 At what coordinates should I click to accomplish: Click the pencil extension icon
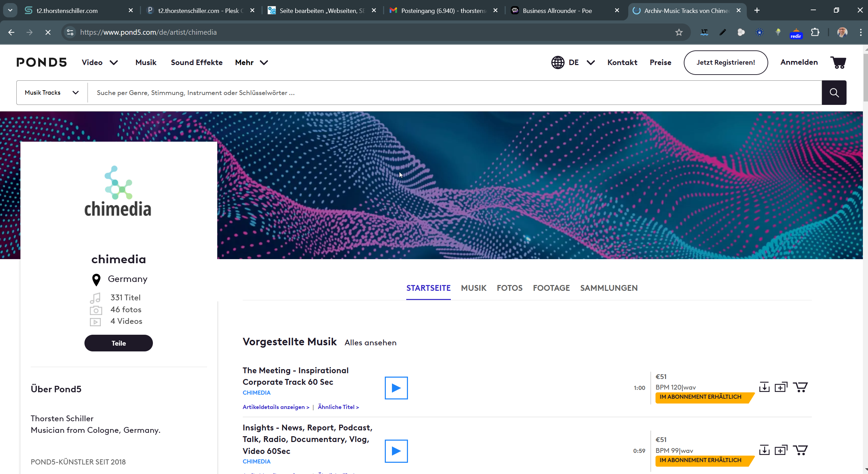[723, 32]
